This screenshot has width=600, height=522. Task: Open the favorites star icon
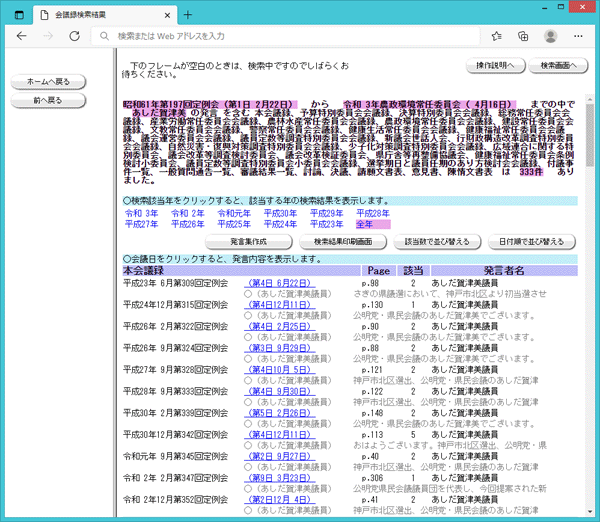(x=497, y=36)
